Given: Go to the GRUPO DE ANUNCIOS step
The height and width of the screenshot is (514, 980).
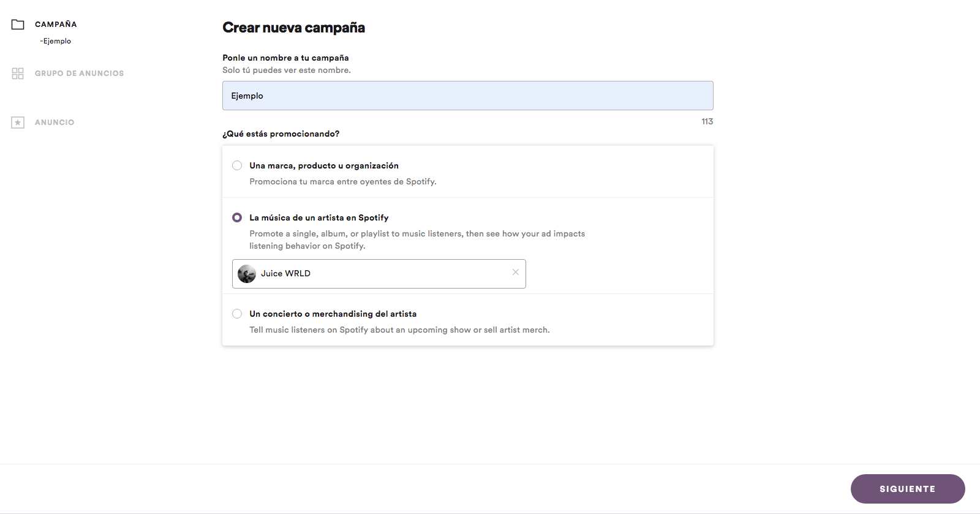Looking at the screenshot, I should tap(79, 74).
